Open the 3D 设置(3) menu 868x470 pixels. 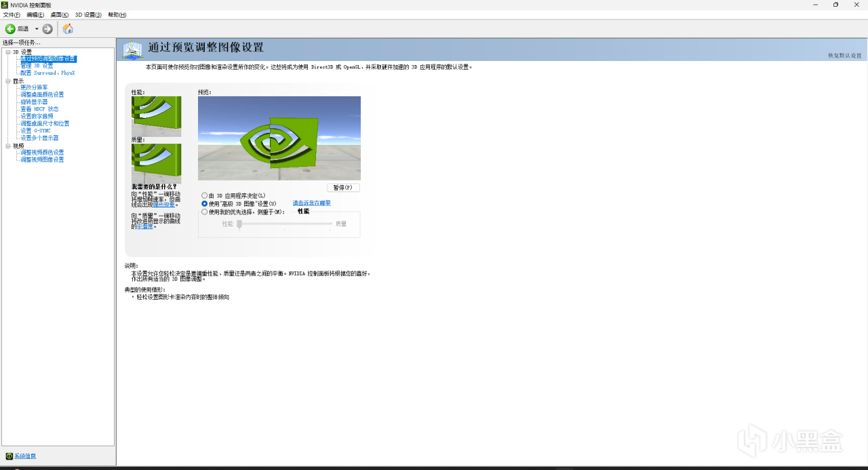[x=88, y=14]
